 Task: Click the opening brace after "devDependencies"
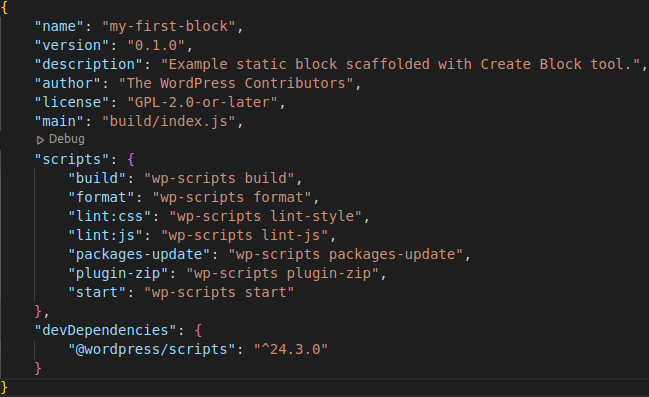click(x=198, y=331)
